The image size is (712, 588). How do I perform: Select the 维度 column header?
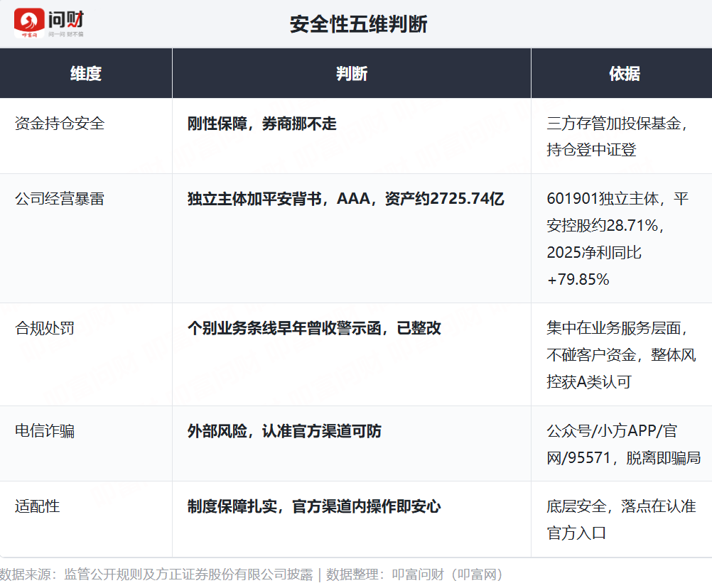(x=86, y=74)
